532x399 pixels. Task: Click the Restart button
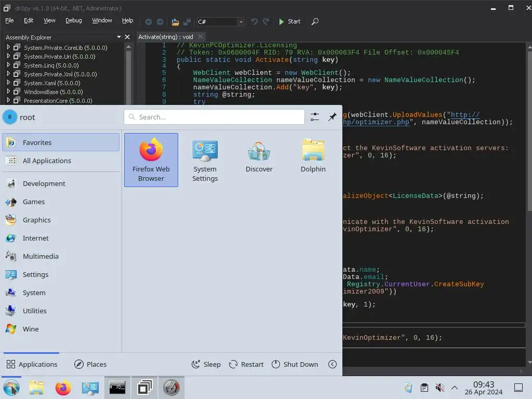[x=246, y=364]
